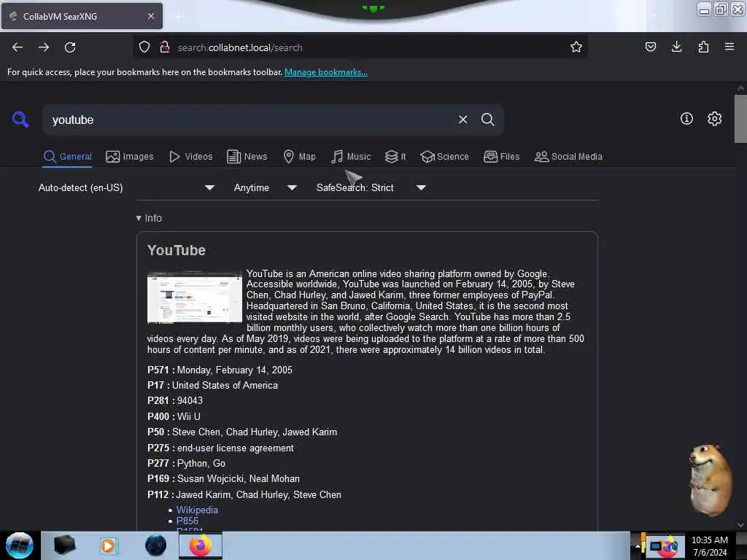The image size is (747, 560).
Task: Bookmark this page with the star
Action: click(576, 47)
